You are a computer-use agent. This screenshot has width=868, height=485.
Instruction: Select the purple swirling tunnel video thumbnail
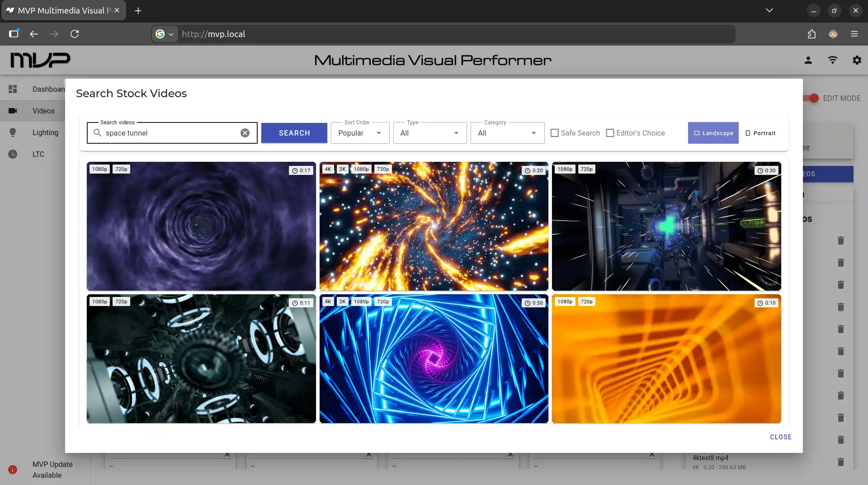pos(201,226)
